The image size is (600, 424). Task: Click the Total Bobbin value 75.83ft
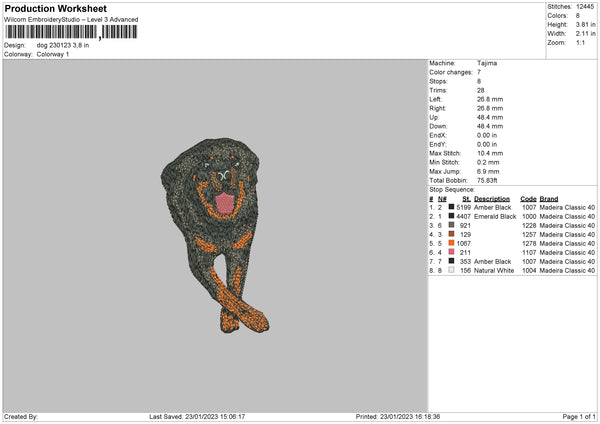pos(487,181)
